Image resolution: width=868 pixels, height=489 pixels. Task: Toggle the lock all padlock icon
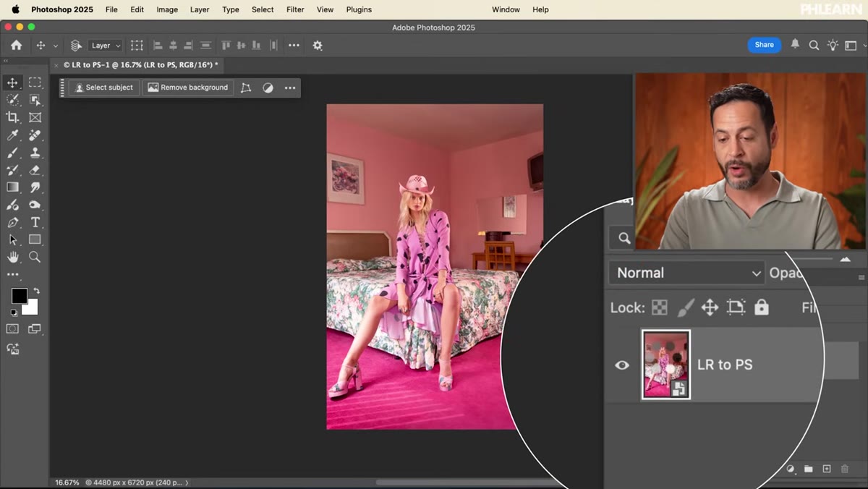(761, 307)
